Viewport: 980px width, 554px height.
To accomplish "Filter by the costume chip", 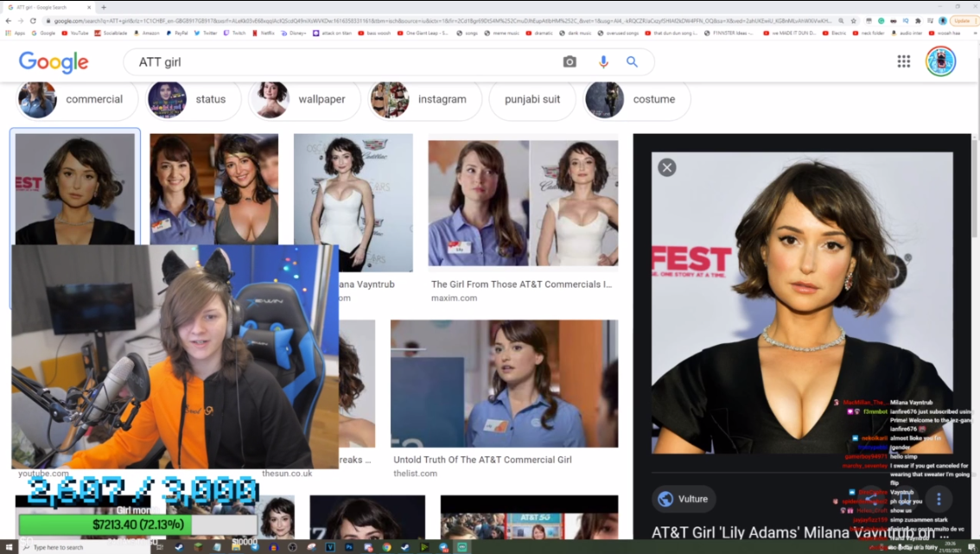I will pos(637,99).
